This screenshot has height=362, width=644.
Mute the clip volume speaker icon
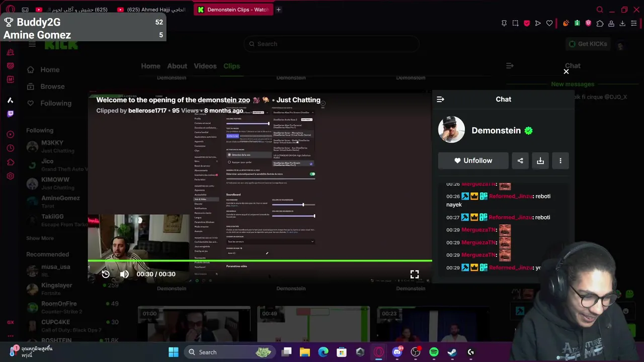click(x=124, y=274)
